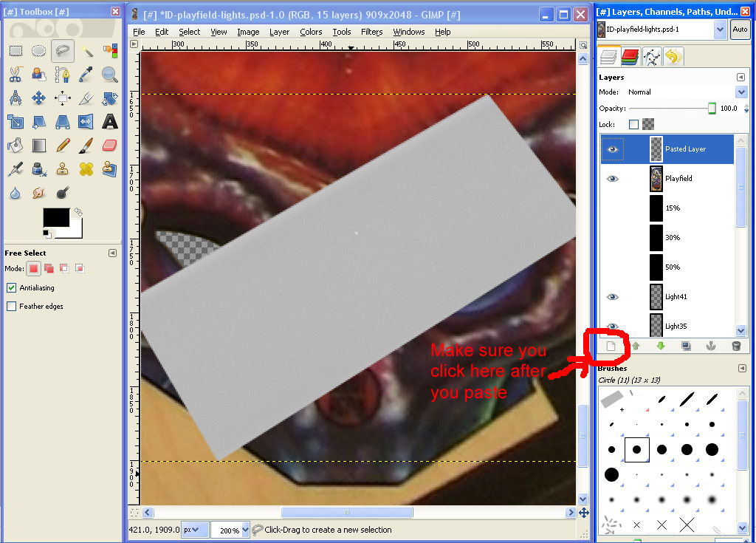Select the Rectangle Select tool
The width and height of the screenshot is (756, 543).
[x=16, y=50]
